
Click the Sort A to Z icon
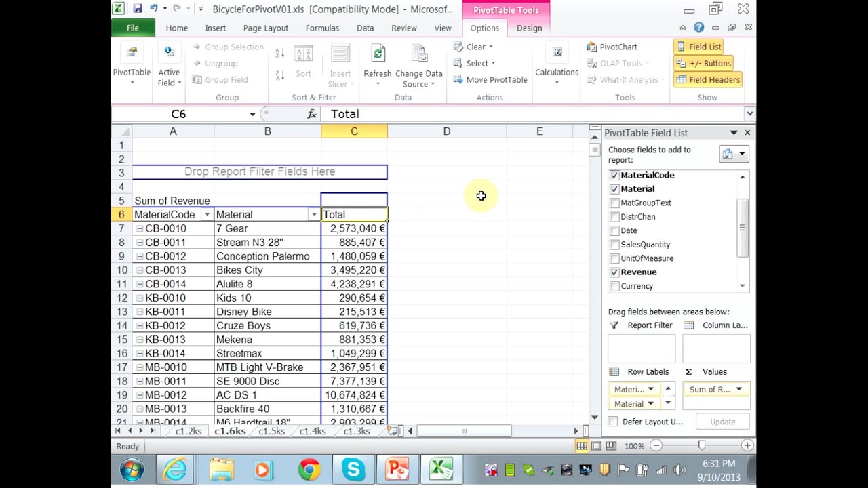pyautogui.click(x=279, y=54)
